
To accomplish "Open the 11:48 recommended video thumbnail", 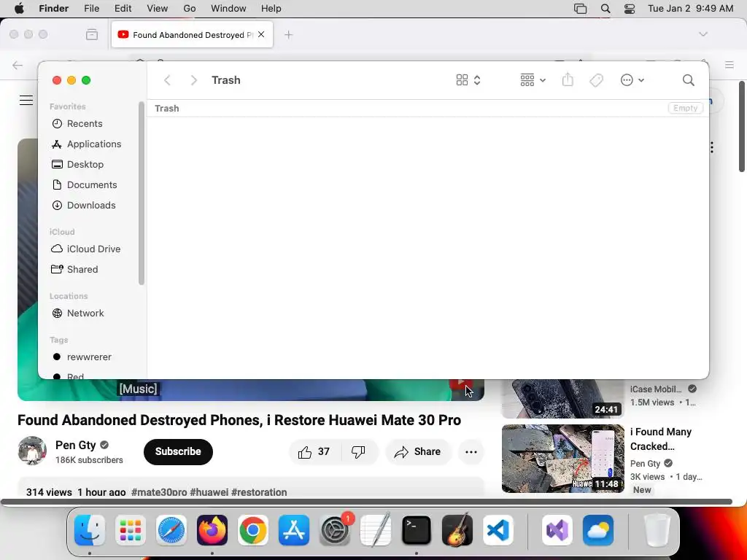I will [563, 459].
